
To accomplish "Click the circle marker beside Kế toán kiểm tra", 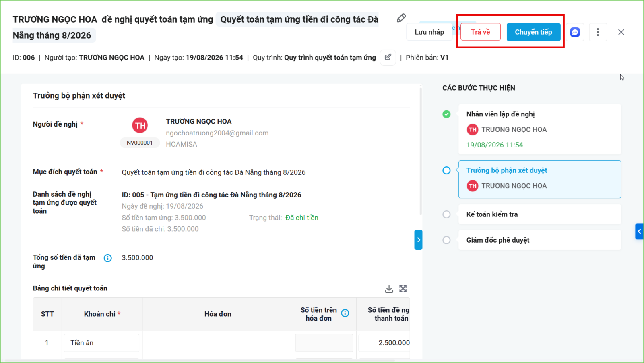I will tap(446, 214).
